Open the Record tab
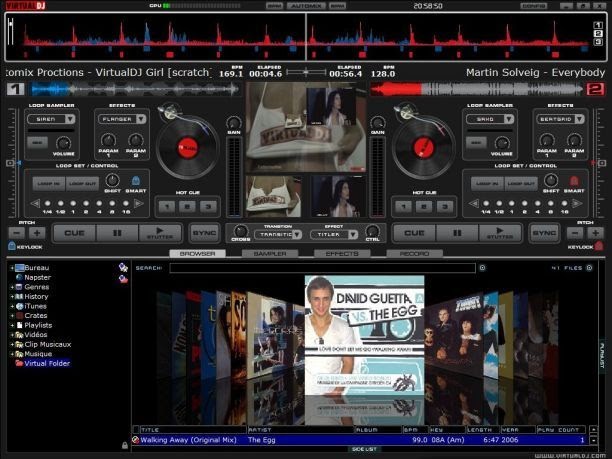The height and width of the screenshot is (459, 612). coord(414,254)
